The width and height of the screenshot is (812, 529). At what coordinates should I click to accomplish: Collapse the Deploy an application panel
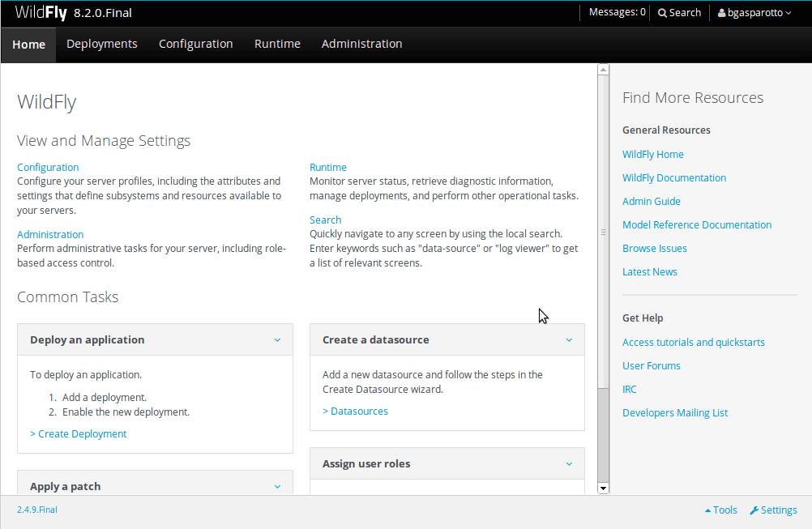(x=278, y=340)
